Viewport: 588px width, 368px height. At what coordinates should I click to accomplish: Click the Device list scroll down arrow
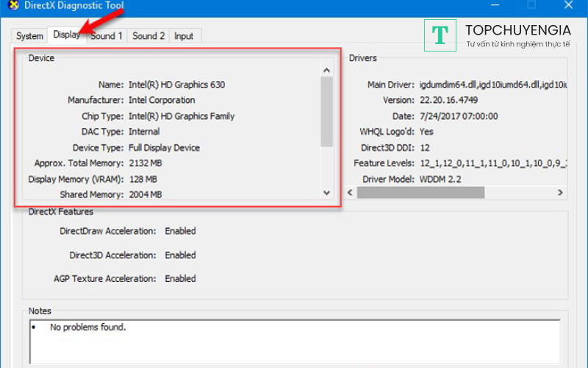pyautogui.click(x=327, y=193)
